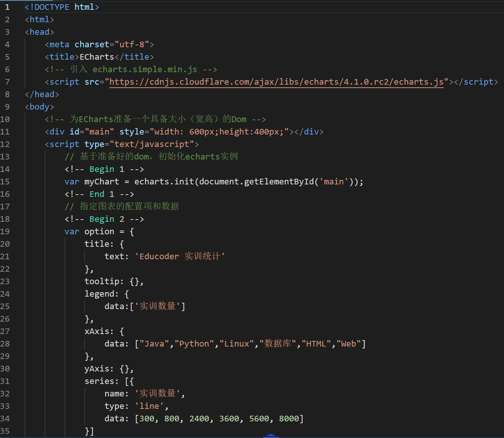Select the 'Educoder 实训统计' string
The width and height of the screenshot is (504, 438).
tap(180, 257)
